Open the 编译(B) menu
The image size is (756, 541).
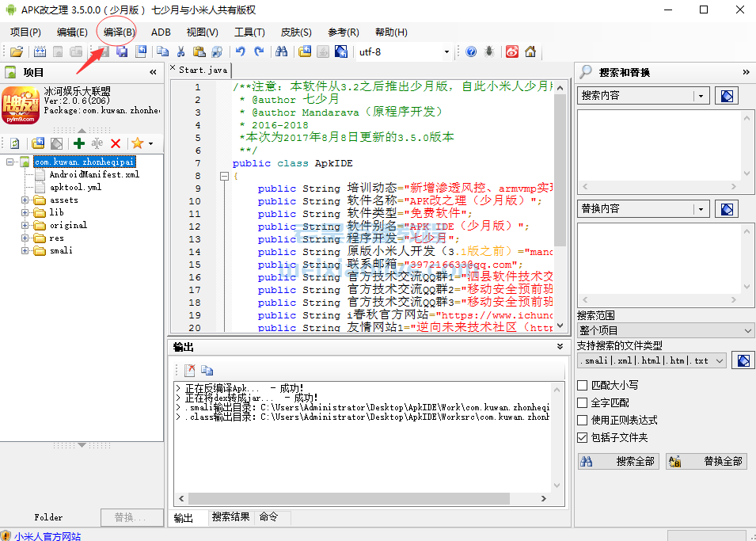[x=119, y=32]
